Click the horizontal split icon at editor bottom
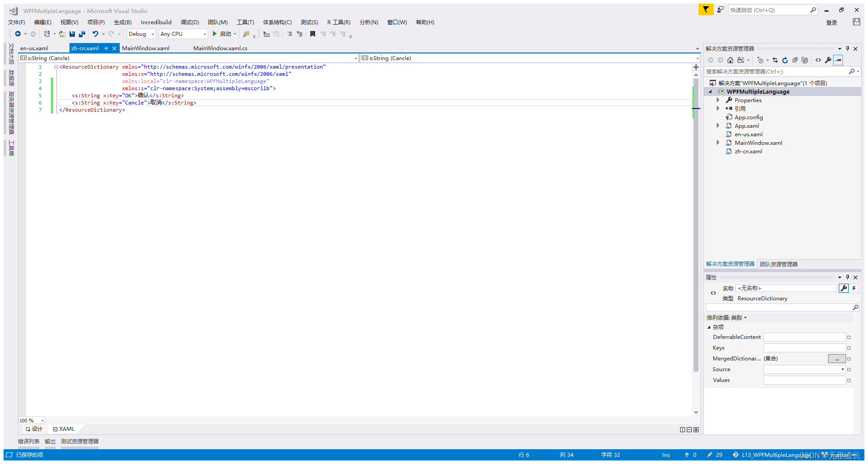Viewport: 868px width, 464px height. (689, 429)
